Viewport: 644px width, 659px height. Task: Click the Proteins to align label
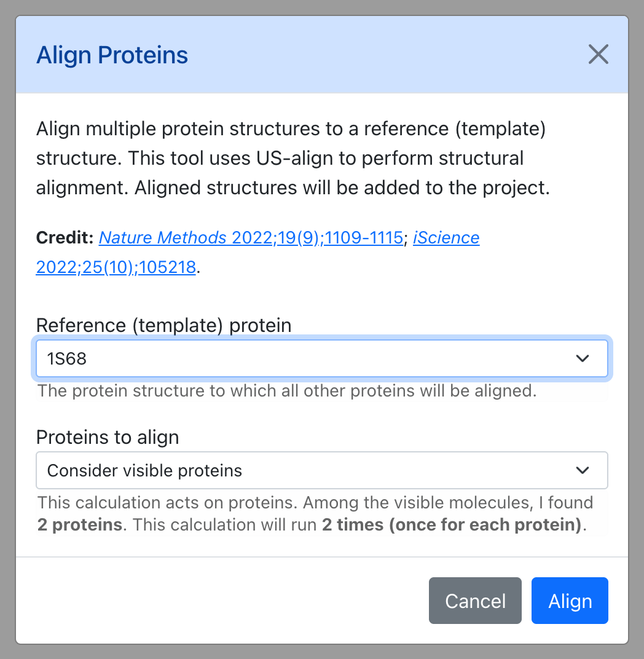coord(108,437)
